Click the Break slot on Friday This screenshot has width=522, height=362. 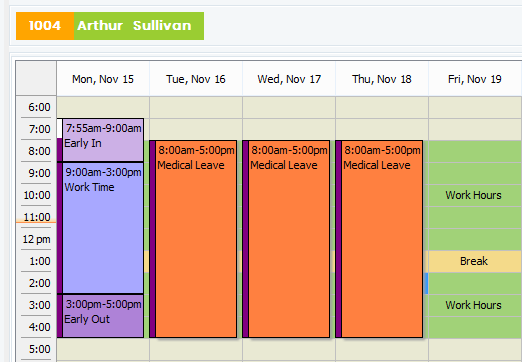475,261
